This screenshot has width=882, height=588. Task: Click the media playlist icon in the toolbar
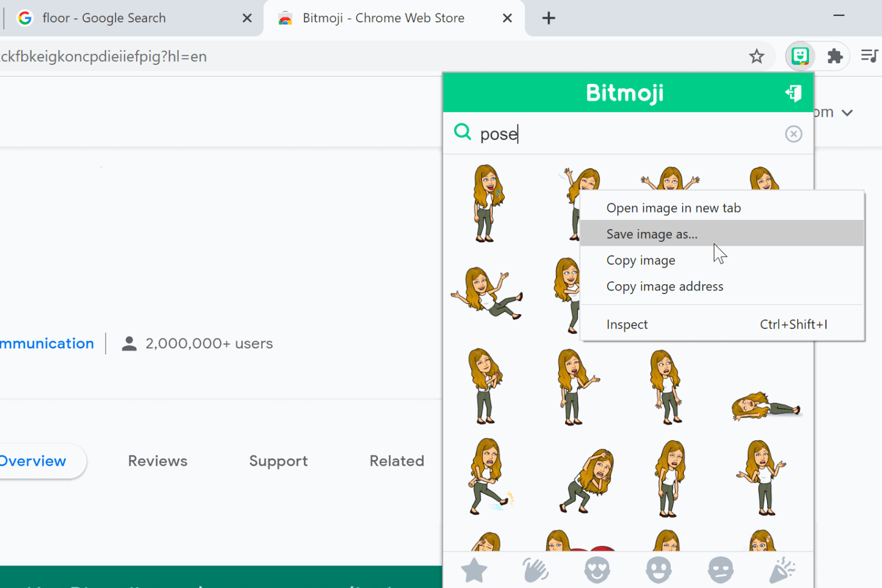869,56
